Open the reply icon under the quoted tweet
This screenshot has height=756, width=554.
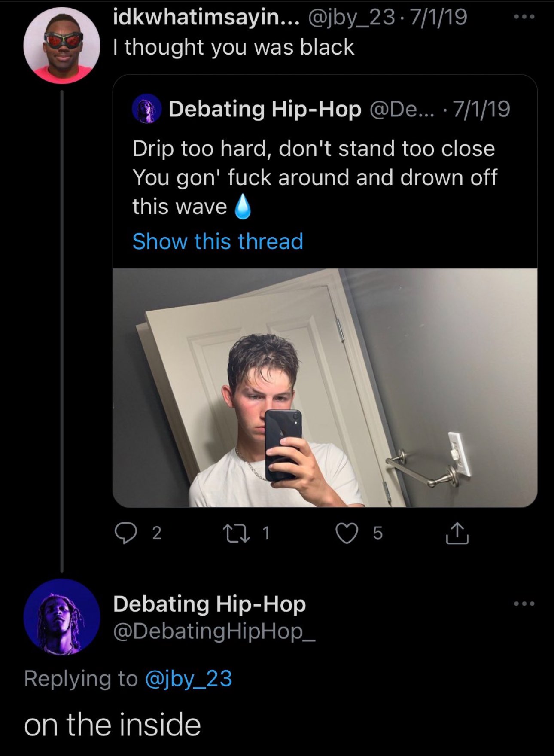125,533
